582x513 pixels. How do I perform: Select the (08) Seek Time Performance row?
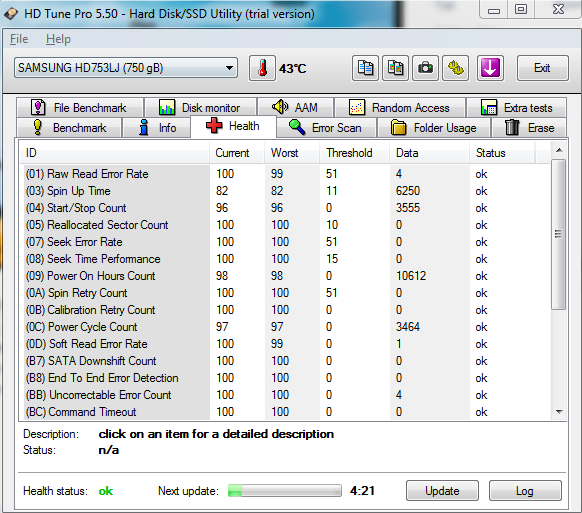(286, 259)
